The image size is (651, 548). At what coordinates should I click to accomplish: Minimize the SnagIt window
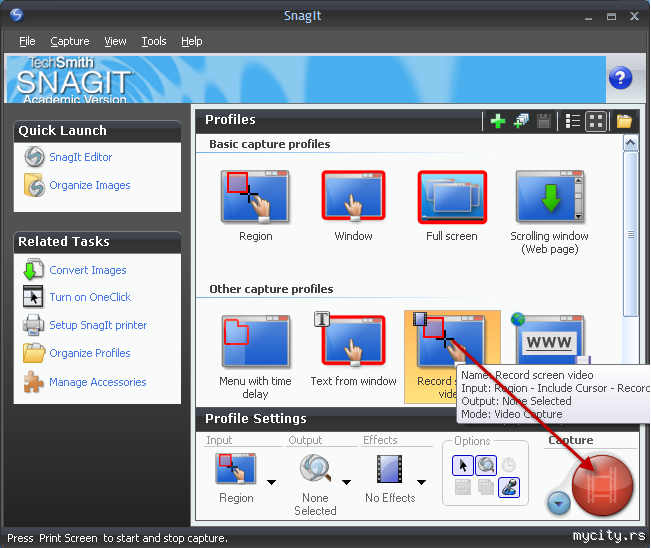[x=588, y=17]
